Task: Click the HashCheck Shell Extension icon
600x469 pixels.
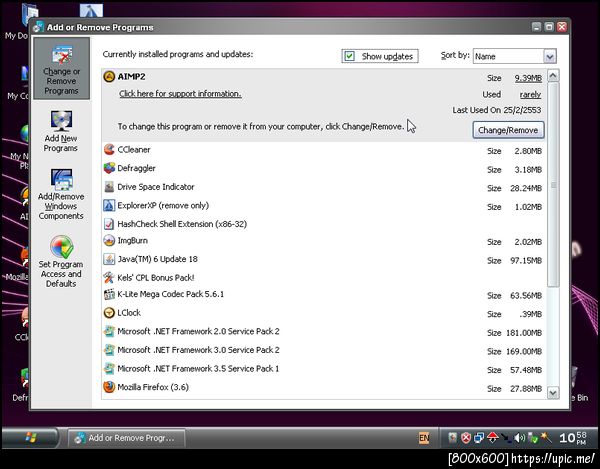Action: tap(109, 224)
